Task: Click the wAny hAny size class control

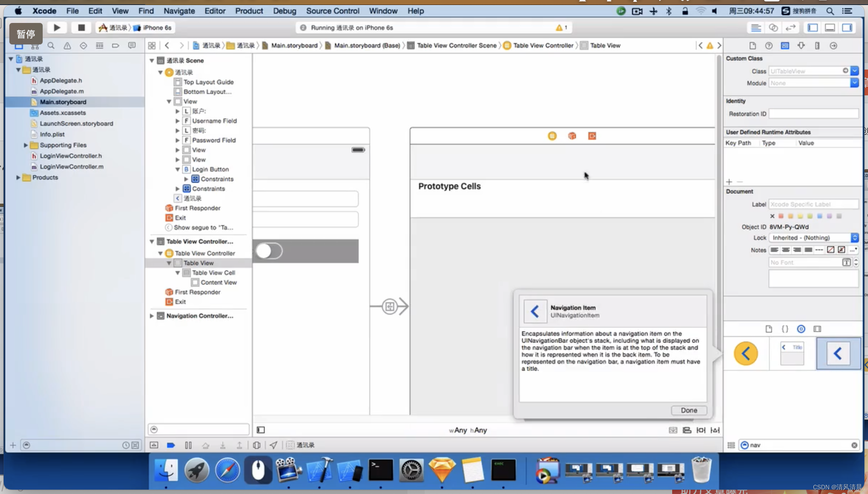Action: point(468,430)
